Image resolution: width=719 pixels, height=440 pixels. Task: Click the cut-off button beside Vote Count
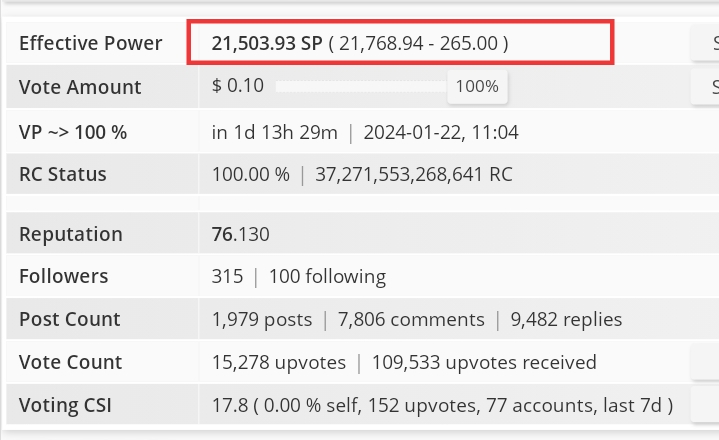pos(705,362)
